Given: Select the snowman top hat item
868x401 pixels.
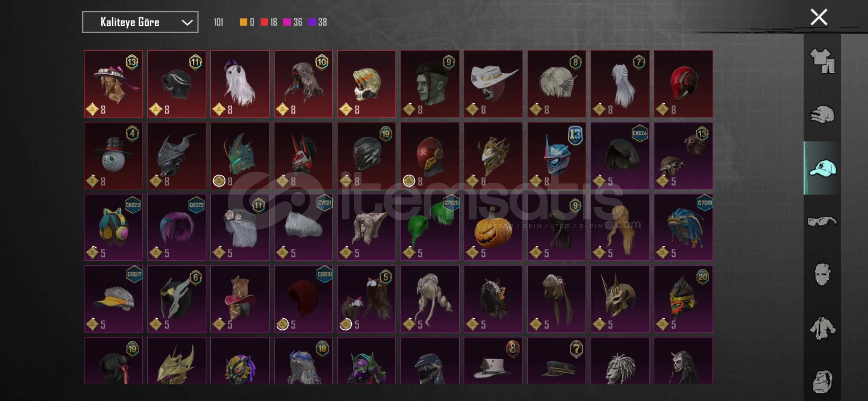Looking at the screenshot, I should tap(113, 156).
